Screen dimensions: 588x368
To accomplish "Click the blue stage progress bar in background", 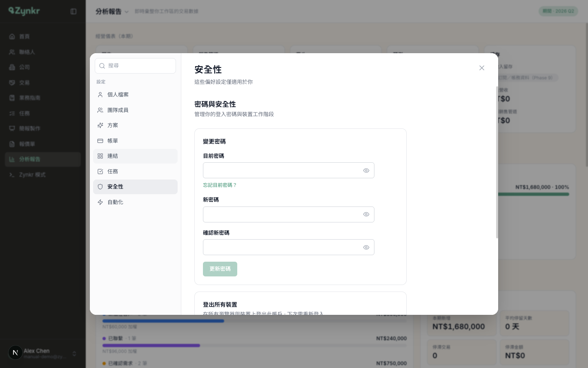I will (x=163, y=321).
